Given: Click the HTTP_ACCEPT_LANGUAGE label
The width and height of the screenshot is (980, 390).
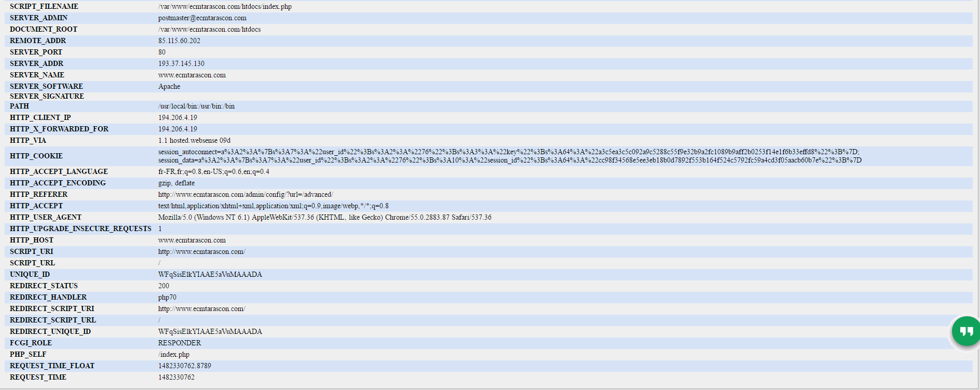Looking at the screenshot, I should pyautogui.click(x=59, y=172).
